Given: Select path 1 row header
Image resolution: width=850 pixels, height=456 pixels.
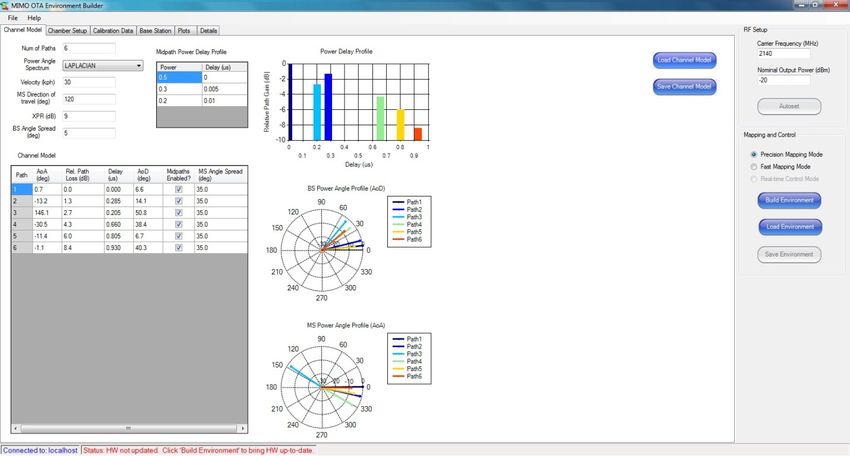Looking at the screenshot, I should tap(22, 190).
